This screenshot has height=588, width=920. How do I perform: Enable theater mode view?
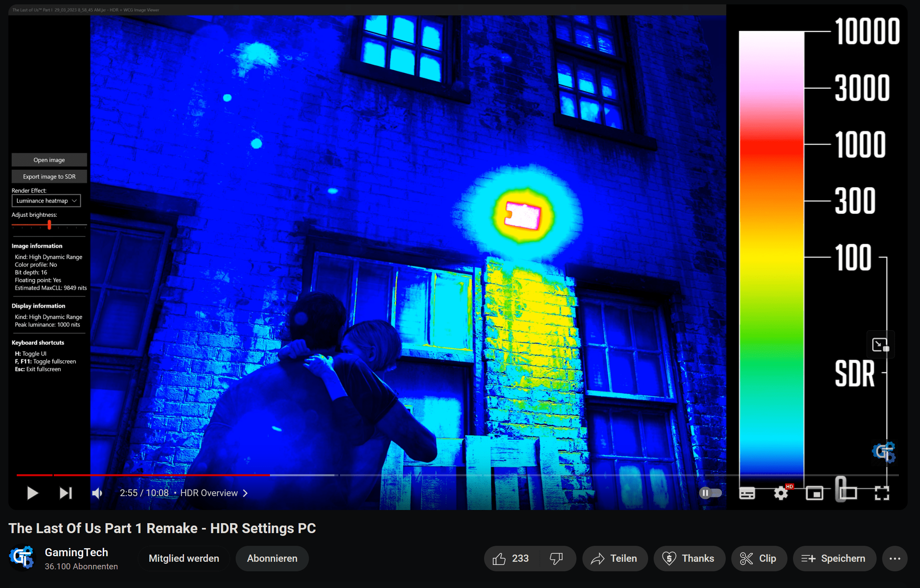pyautogui.click(x=848, y=493)
